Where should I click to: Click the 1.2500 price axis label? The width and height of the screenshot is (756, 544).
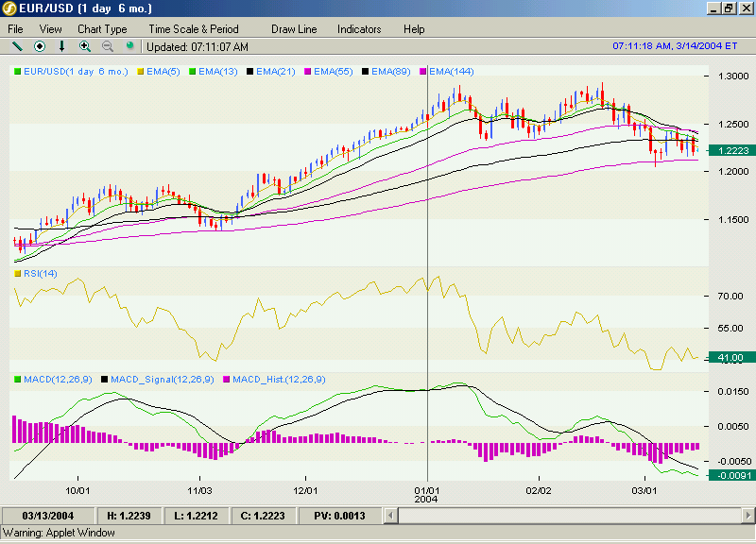pos(733,125)
